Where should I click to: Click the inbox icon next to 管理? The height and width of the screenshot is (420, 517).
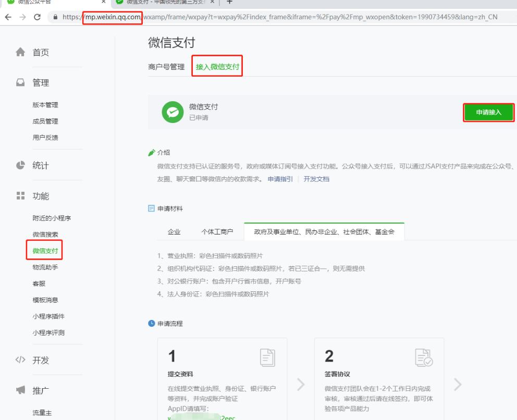click(20, 82)
